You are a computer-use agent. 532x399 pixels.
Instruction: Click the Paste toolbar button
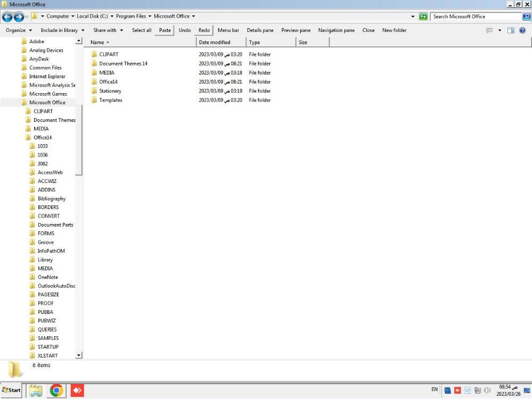[165, 30]
